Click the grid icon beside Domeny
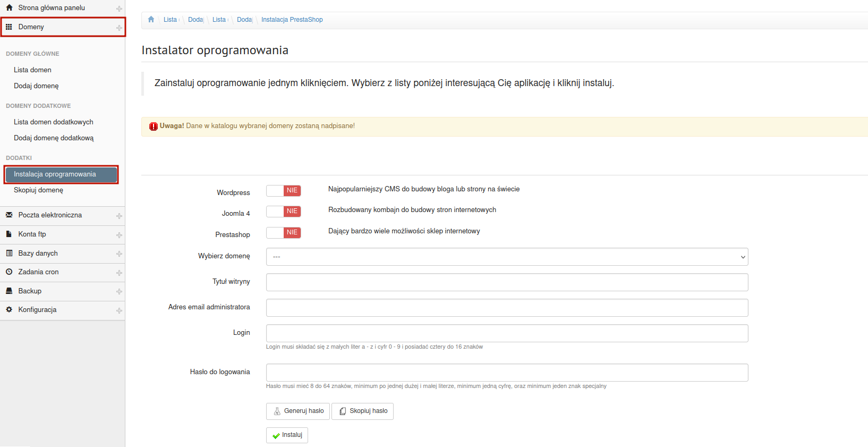868x447 pixels. tap(9, 27)
